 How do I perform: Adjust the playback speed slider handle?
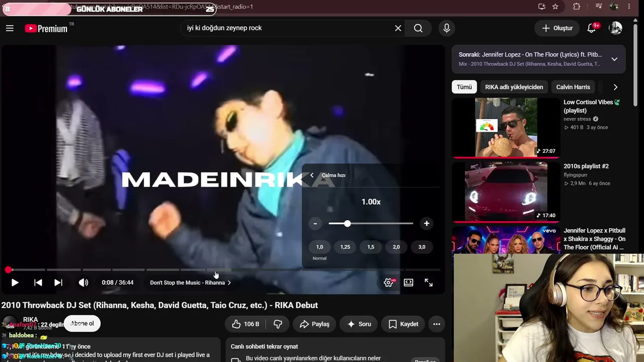tap(347, 223)
